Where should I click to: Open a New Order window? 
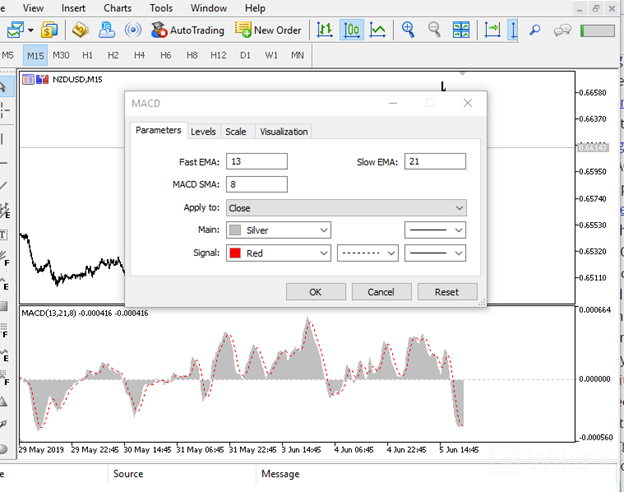(268, 30)
